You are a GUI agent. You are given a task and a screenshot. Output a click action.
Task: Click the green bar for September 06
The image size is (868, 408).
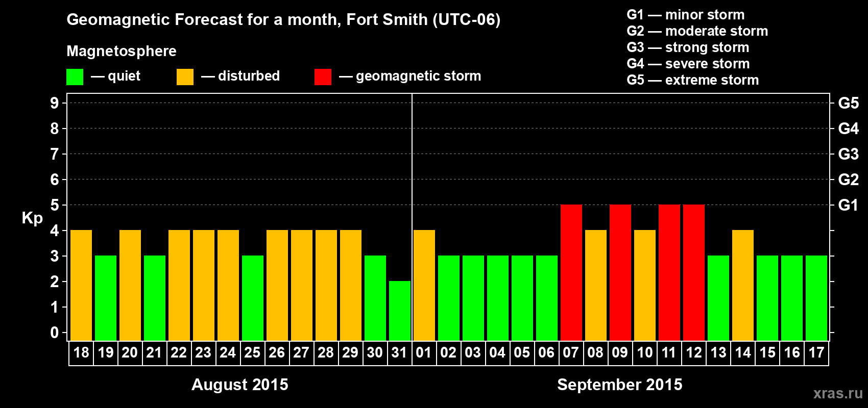point(547,298)
